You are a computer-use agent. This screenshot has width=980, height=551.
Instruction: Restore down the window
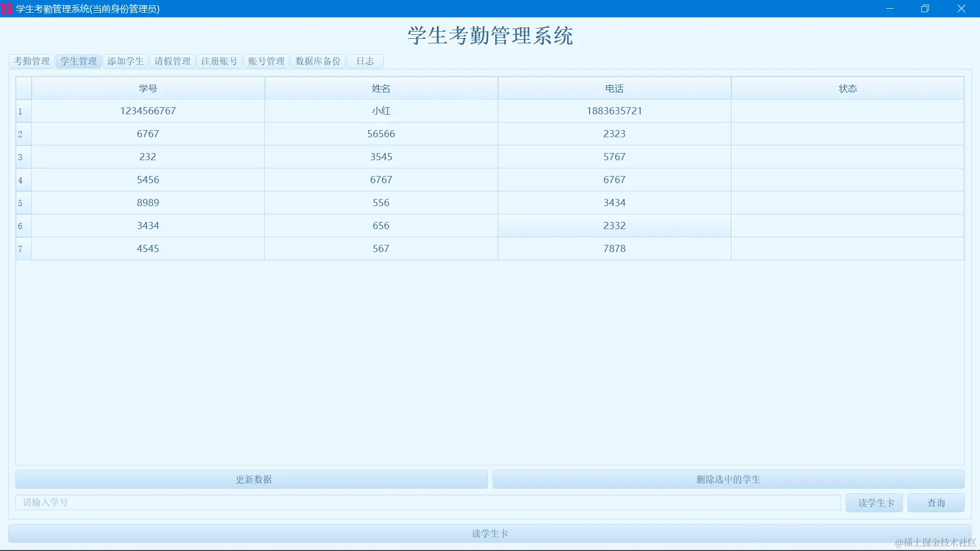[x=925, y=9]
